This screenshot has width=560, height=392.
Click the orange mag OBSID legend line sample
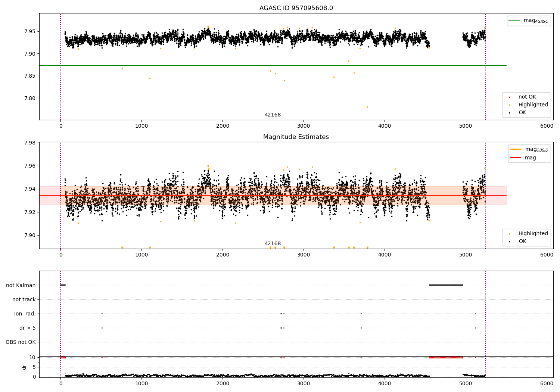[x=516, y=149]
